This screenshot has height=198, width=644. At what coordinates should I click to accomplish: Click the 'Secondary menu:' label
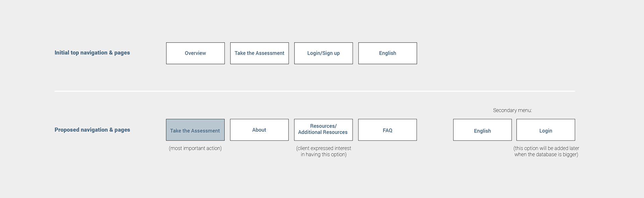tap(512, 110)
